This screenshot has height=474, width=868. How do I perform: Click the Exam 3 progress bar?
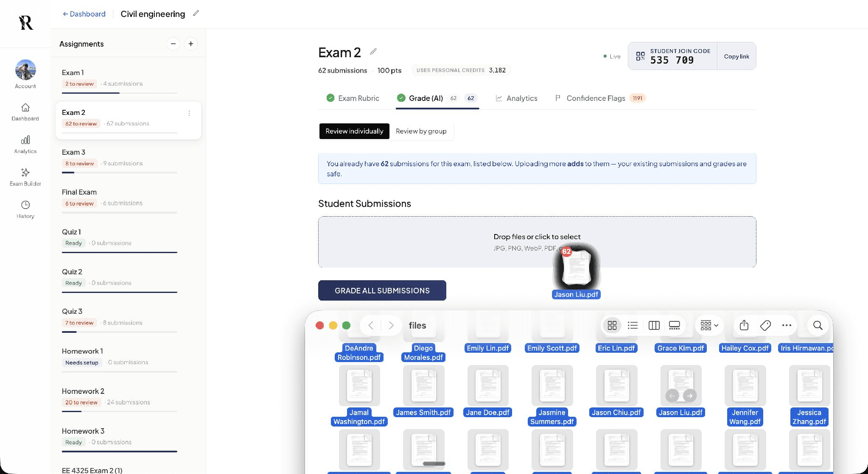click(x=120, y=173)
